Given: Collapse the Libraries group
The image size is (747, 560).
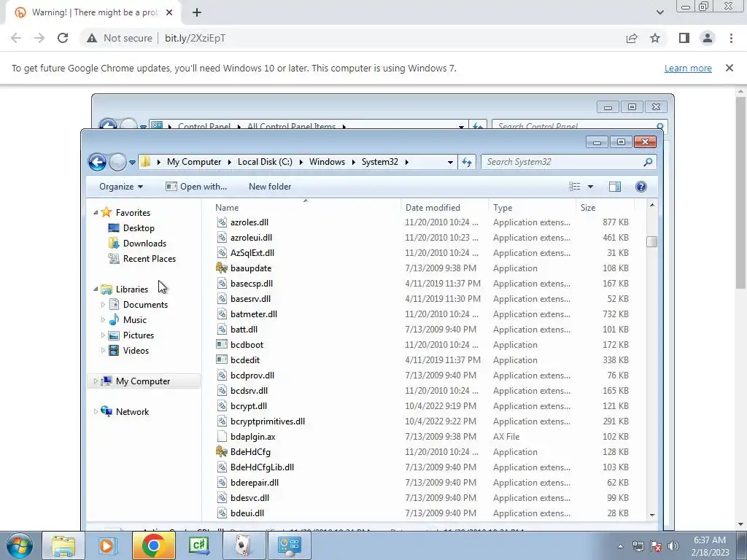Looking at the screenshot, I should pos(96,289).
